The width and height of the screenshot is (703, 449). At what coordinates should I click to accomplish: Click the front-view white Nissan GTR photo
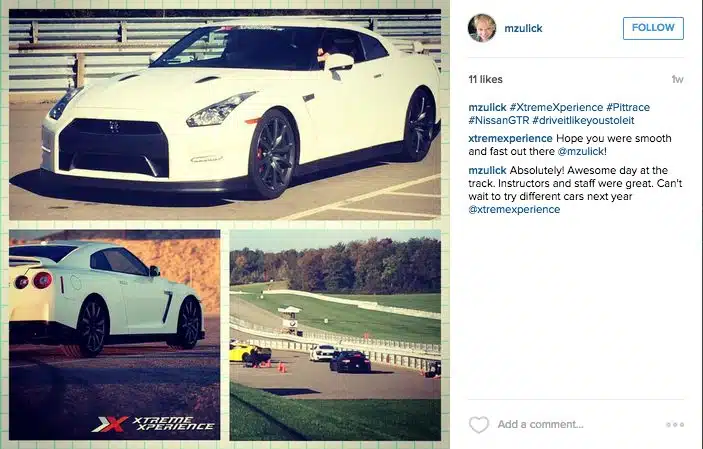coord(225,114)
